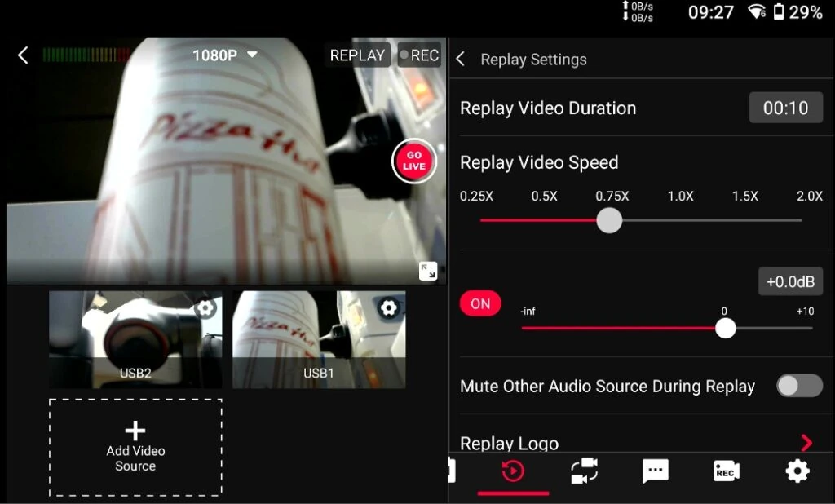This screenshot has width=835, height=504.
Task: Tap the Replay Video Speed label
Action: [539, 162]
